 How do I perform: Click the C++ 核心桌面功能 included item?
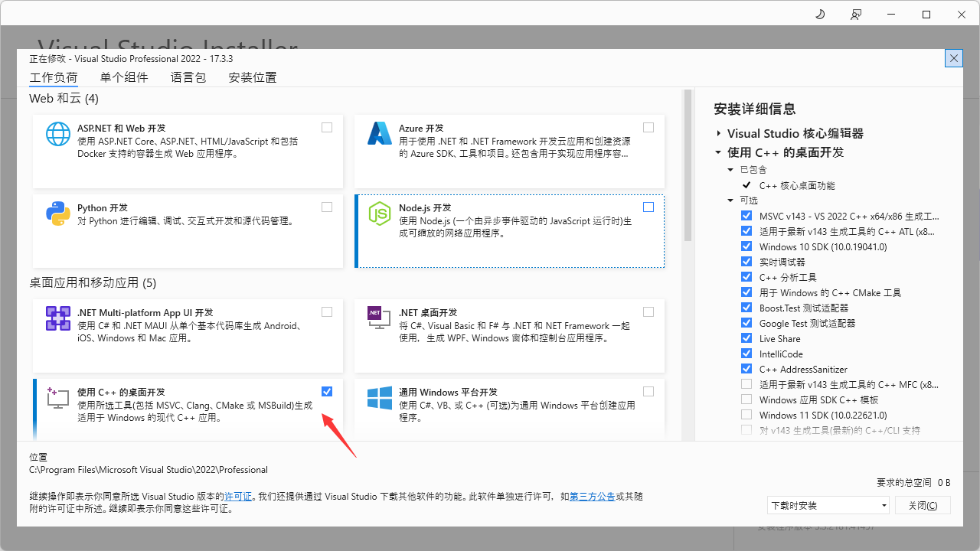click(797, 185)
